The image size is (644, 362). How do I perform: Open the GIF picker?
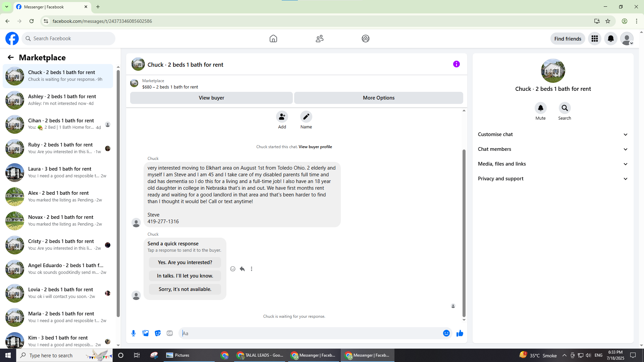pos(170,333)
